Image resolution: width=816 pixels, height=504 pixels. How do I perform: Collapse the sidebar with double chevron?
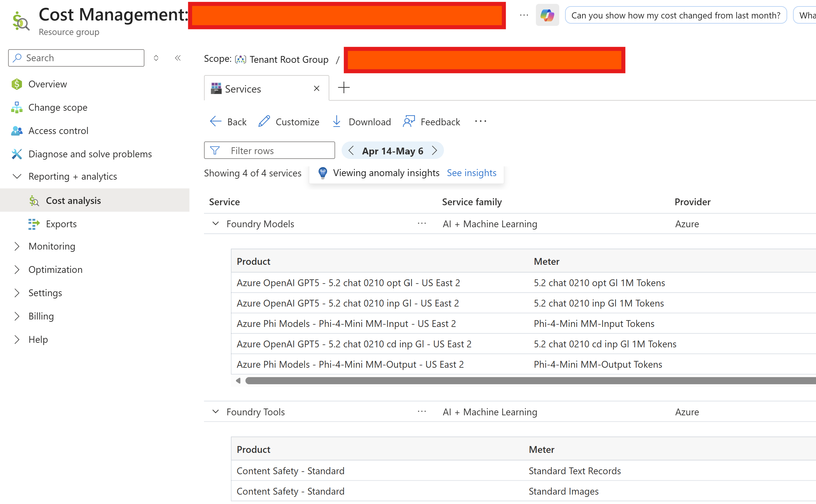178,58
